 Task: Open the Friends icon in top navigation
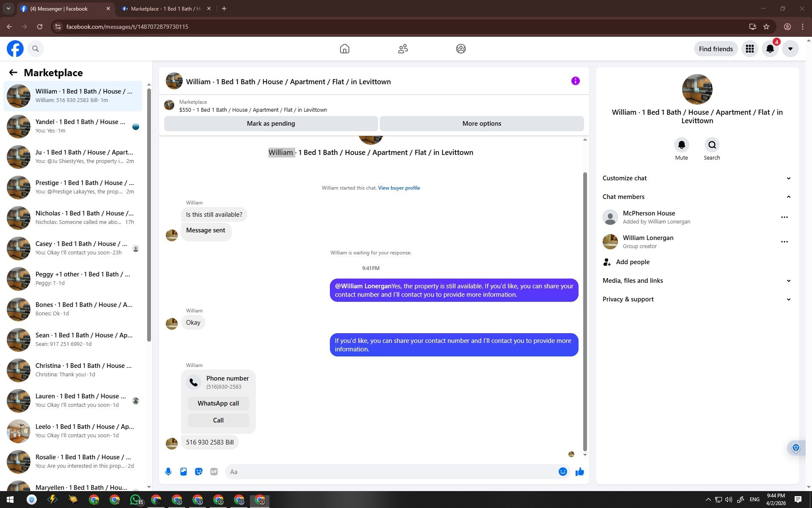(403, 49)
